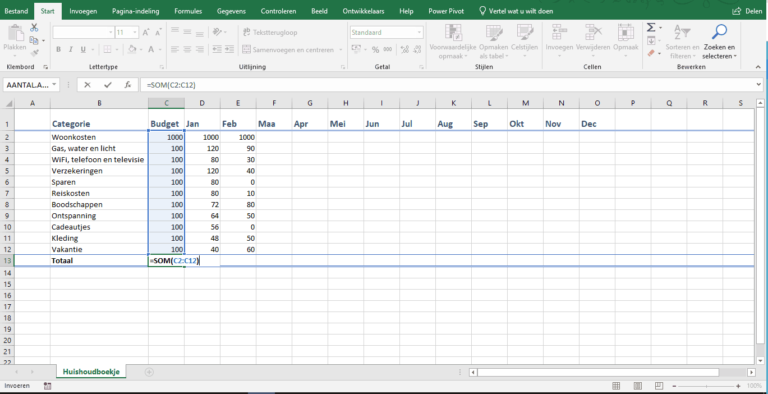Screen dimensions: 768x394
Task: Open Opmaken als tabel dropdown
Action: click(494, 42)
